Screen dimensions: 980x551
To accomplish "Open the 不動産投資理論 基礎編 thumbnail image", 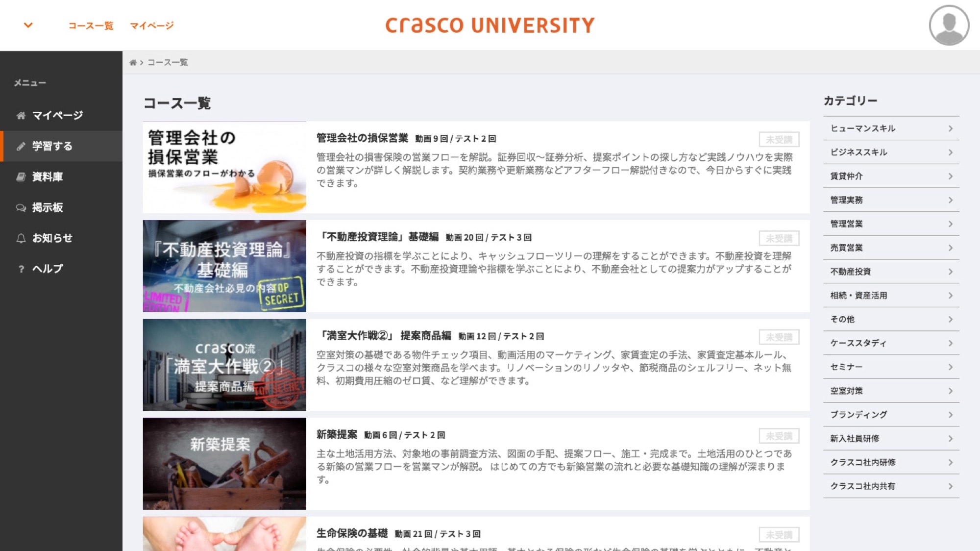I will 224,266.
